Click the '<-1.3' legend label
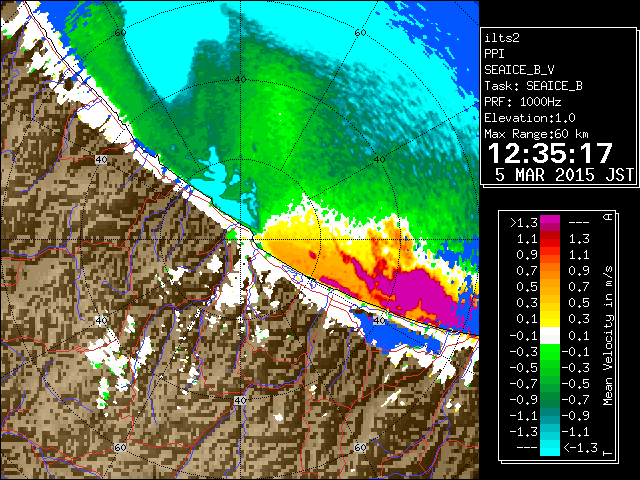Screen dimensions: 640x480 580,448
